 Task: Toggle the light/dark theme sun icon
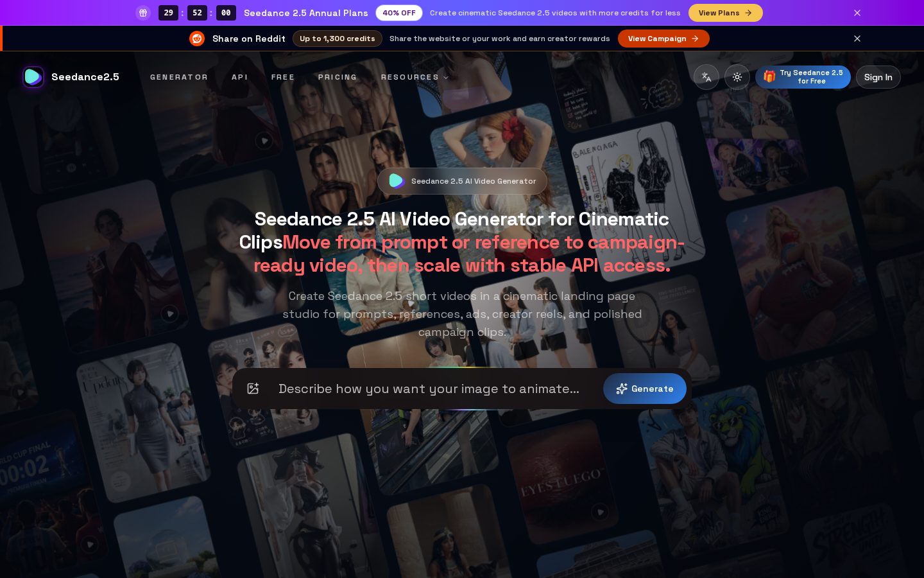click(x=737, y=77)
